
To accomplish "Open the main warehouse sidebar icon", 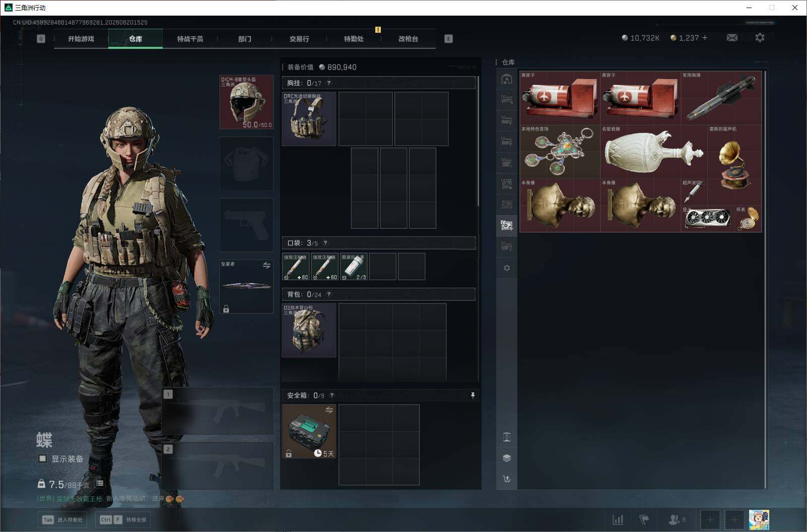I will click(507, 79).
